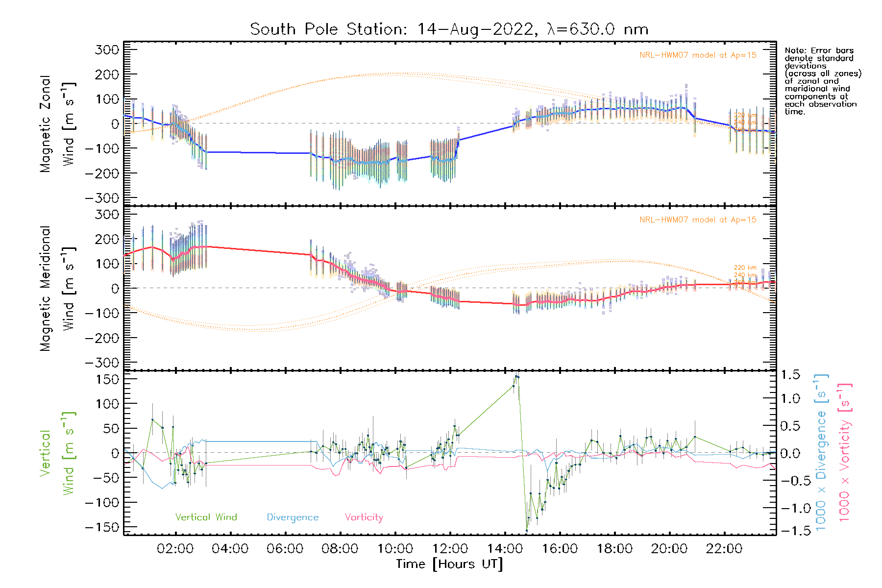Click the 22:00 time axis tick label
The width and height of the screenshot is (882, 588).
[x=724, y=549]
